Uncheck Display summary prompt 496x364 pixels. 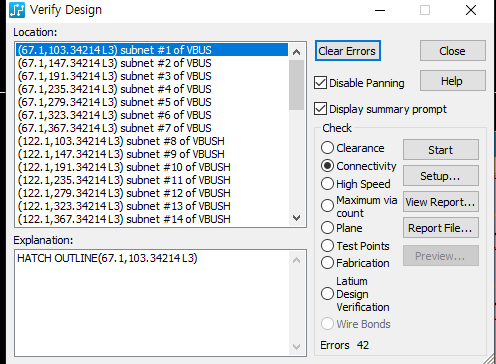[320, 109]
